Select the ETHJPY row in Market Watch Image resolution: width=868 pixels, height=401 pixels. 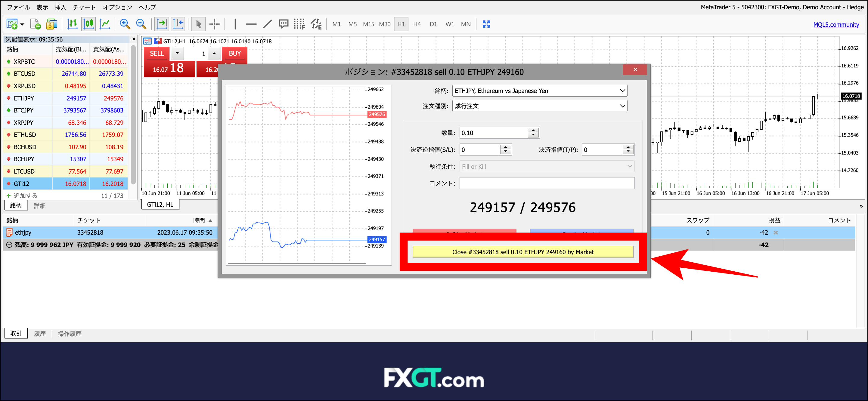66,98
